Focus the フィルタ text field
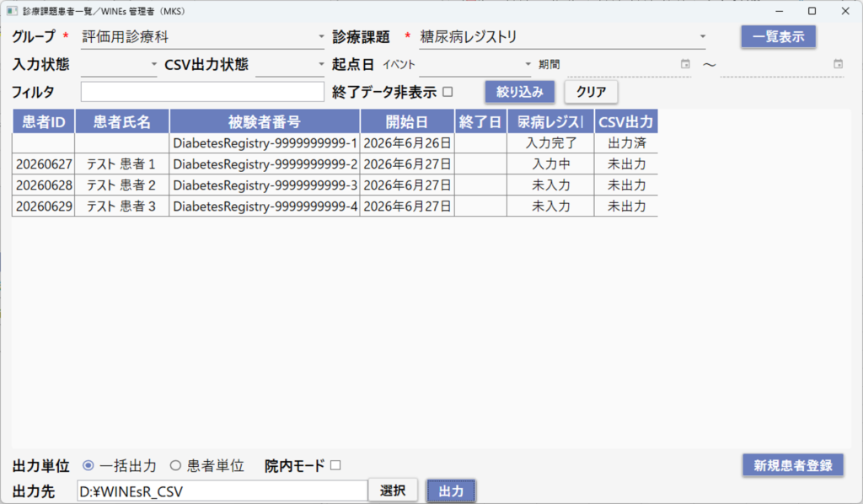863x504 pixels. (202, 92)
